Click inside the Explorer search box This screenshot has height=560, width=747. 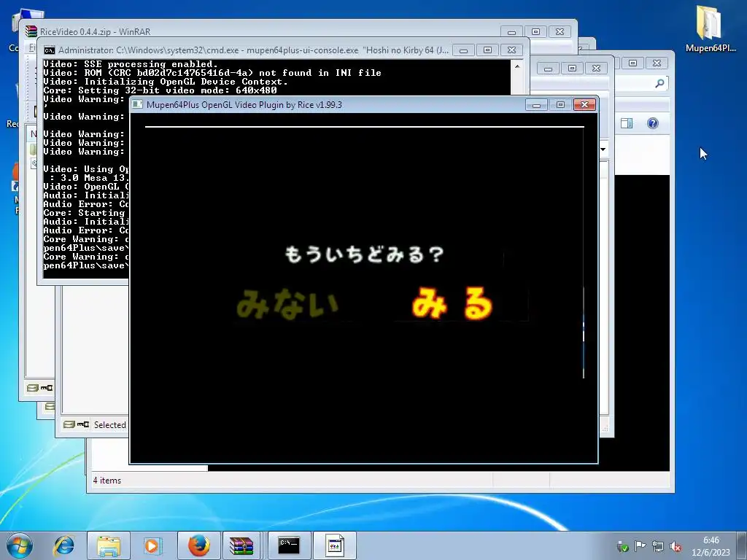(640, 84)
